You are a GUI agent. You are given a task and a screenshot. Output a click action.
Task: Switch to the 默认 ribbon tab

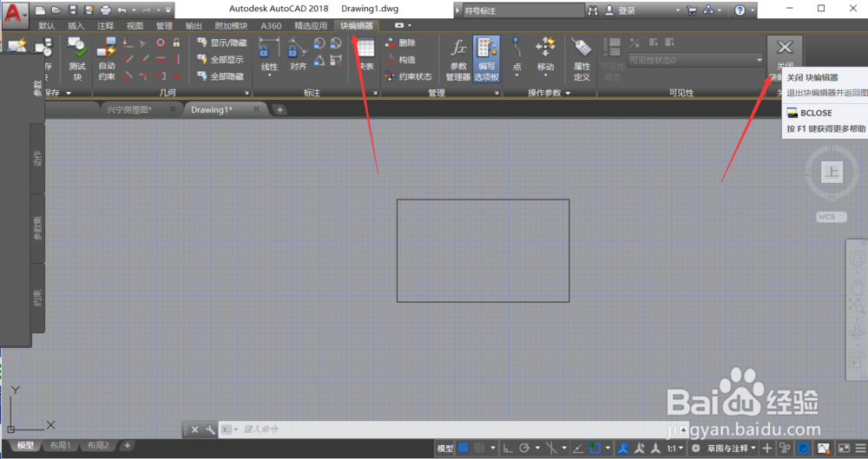click(47, 25)
